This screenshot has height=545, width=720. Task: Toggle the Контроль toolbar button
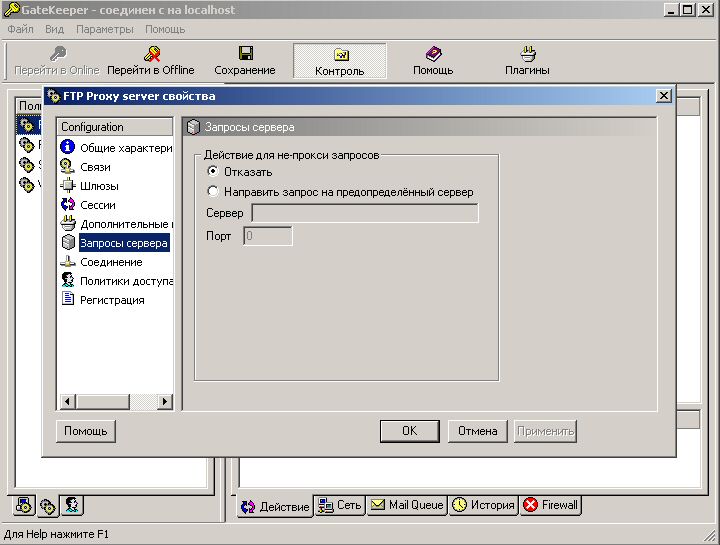(x=340, y=61)
